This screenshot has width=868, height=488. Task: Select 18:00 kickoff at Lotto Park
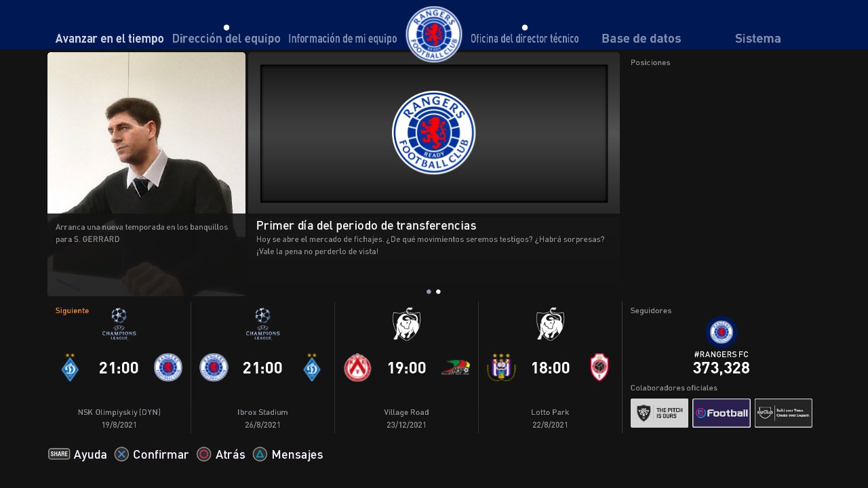tap(550, 368)
